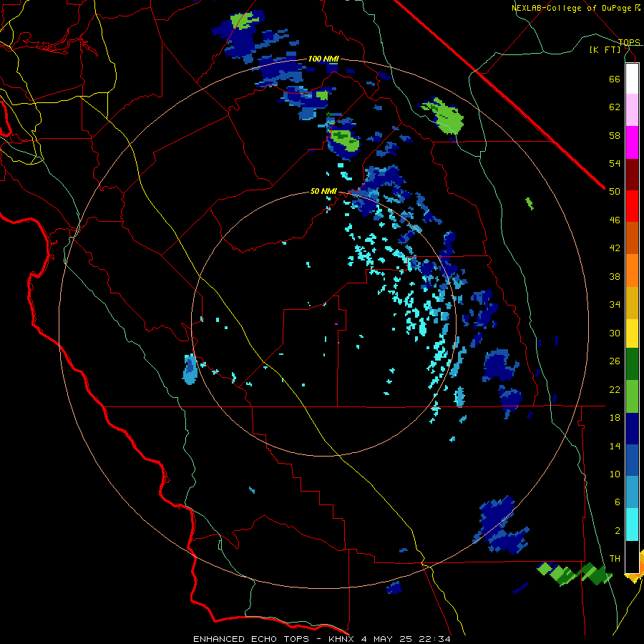This screenshot has height=644, width=644.
Task: Click the tiny magenta echo pixel near radar center
Action: [x=336, y=324]
